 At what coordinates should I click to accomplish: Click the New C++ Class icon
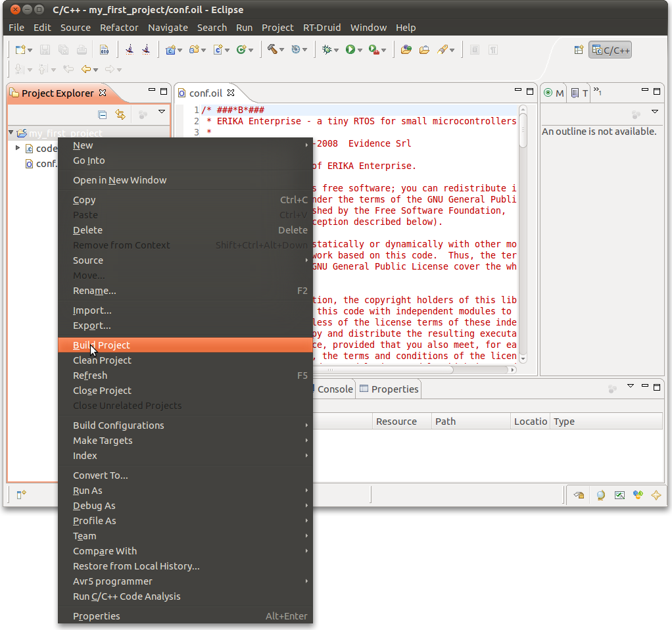tap(241, 50)
